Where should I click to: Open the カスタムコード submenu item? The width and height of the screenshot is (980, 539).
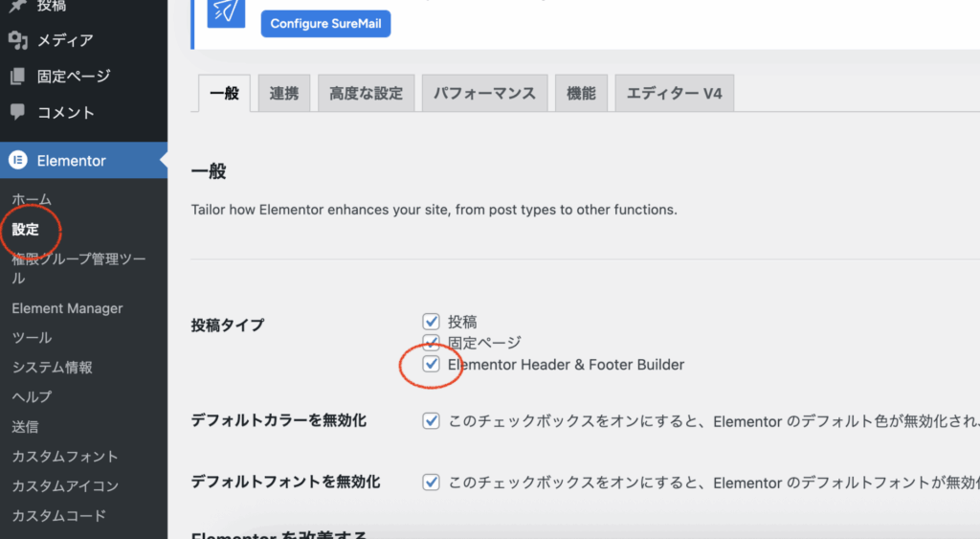(x=58, y=516)
